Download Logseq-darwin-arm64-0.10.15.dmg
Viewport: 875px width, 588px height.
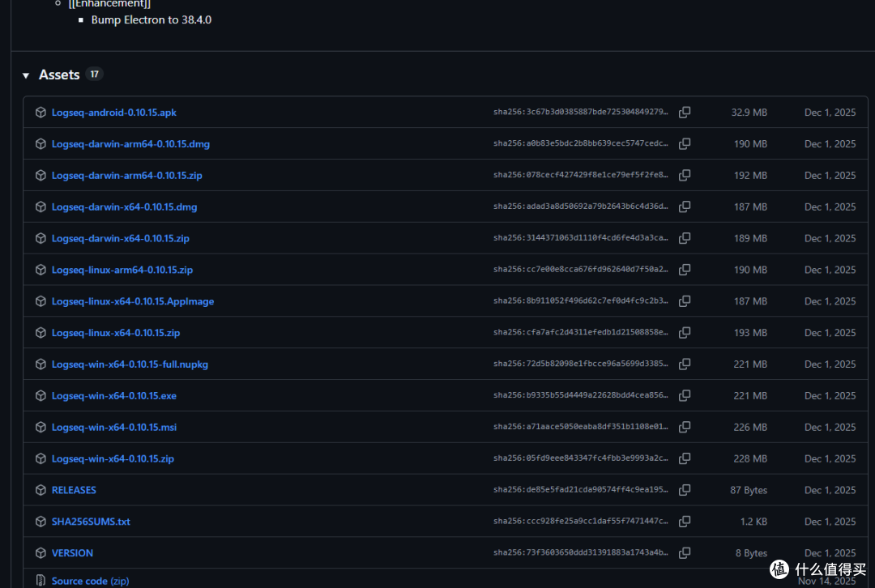130,144
